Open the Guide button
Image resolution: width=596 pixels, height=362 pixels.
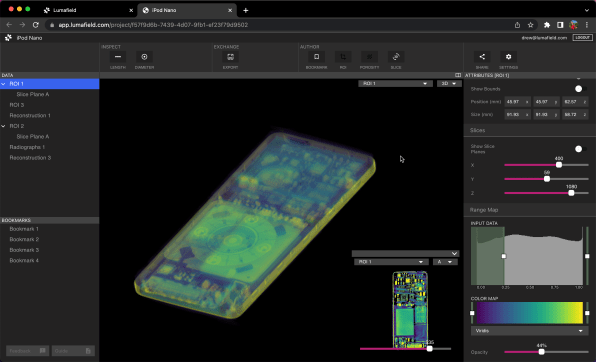[73, 351]
